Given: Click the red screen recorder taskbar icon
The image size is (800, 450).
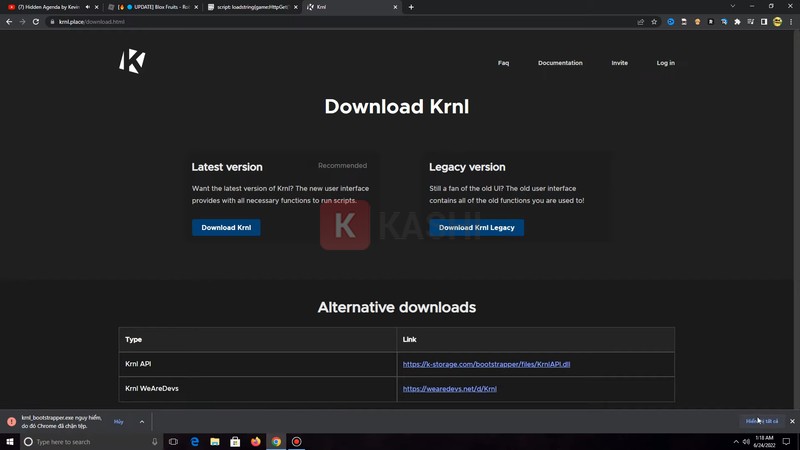Looking at the screenshot, I should coord(296,442).
